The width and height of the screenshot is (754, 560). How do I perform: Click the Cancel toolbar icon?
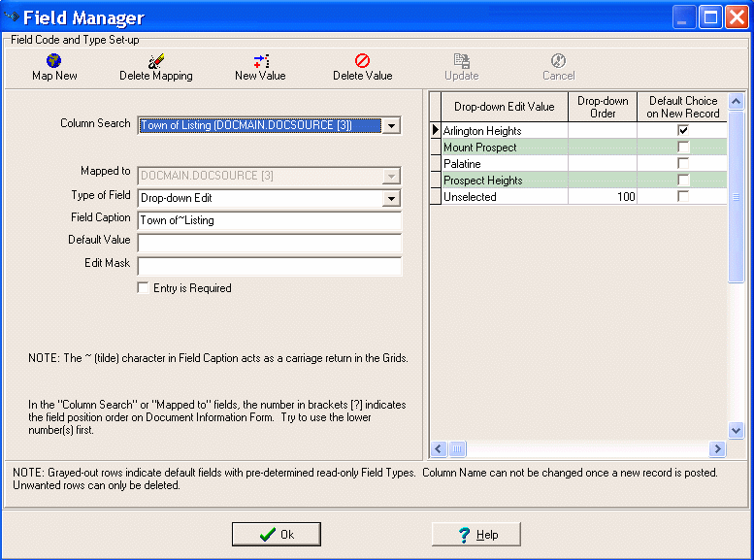558,60
